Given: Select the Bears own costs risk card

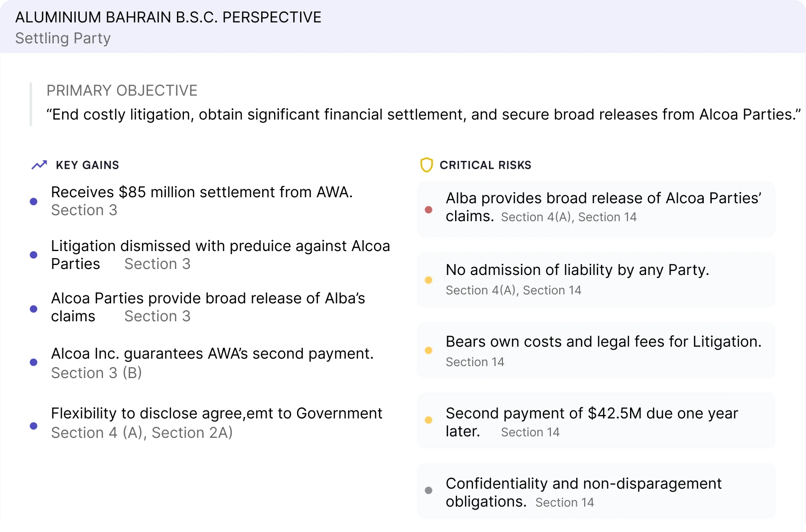Looking at the screenshot, I should pyautogui.click(x=596, y=350).
